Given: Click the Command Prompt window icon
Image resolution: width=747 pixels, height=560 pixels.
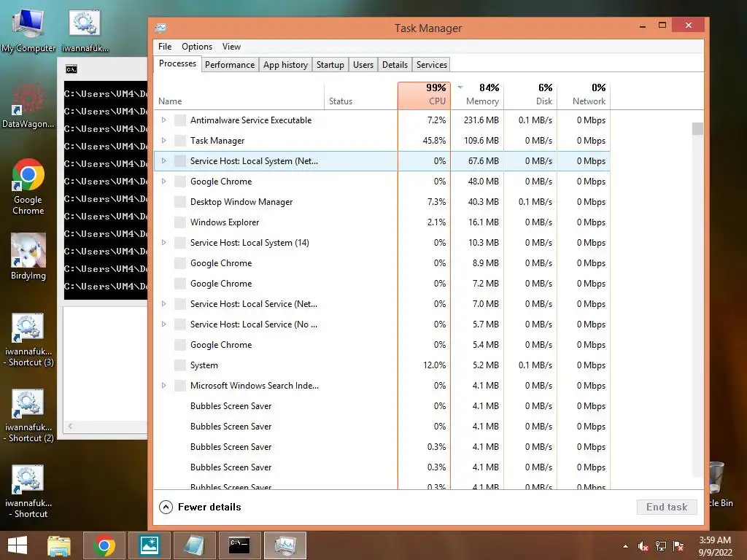Looking at the screenshot, I should (x=71, y=69).
